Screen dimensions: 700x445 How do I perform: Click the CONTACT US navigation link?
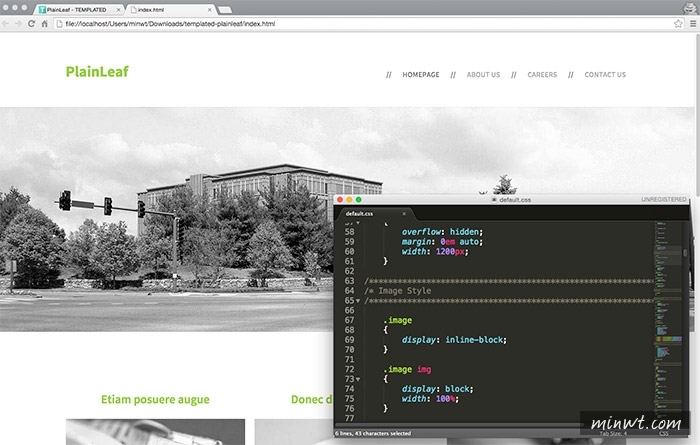(605, 74)
